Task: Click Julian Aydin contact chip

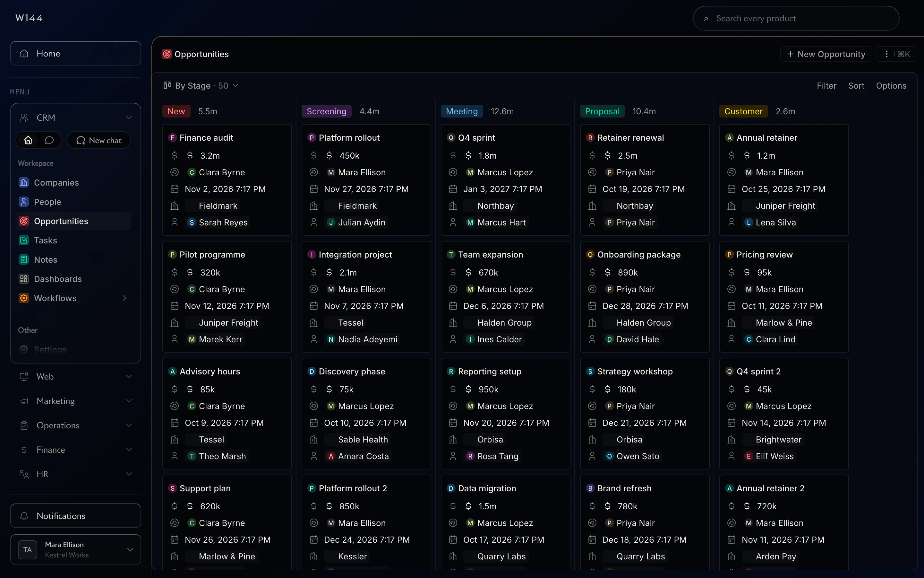Action: 356,223
